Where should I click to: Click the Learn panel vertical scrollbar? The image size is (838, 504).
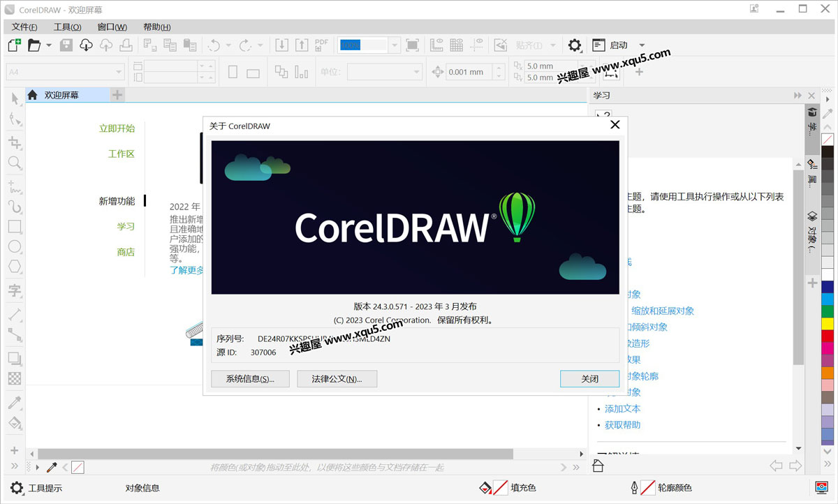point(798,269)
